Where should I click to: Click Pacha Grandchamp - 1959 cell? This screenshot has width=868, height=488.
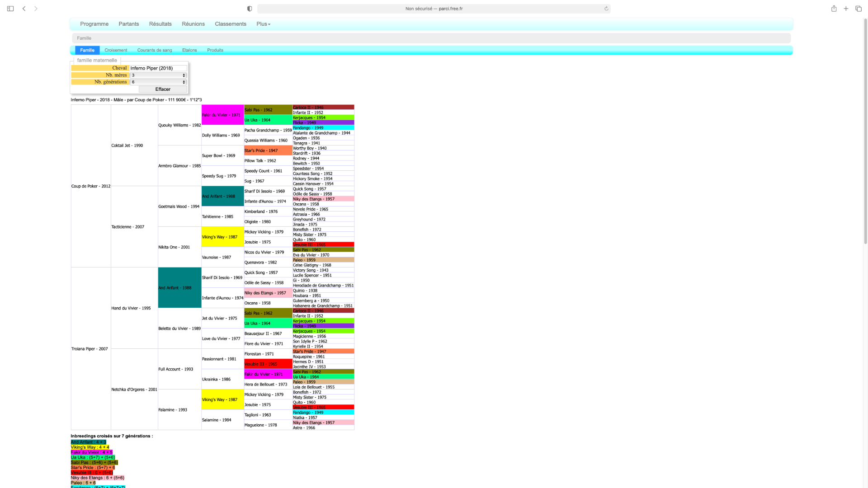268,130
